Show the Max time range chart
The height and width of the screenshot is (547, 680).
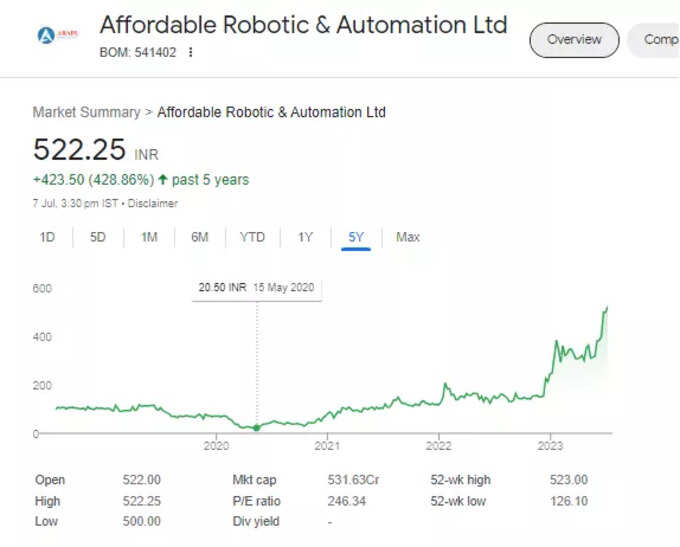[x=408, y=237]
